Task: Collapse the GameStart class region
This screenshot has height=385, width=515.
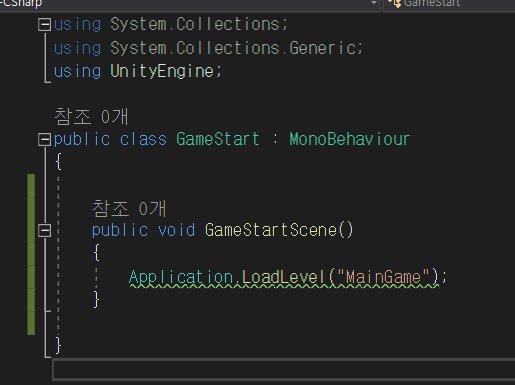Action: [44, 139]
